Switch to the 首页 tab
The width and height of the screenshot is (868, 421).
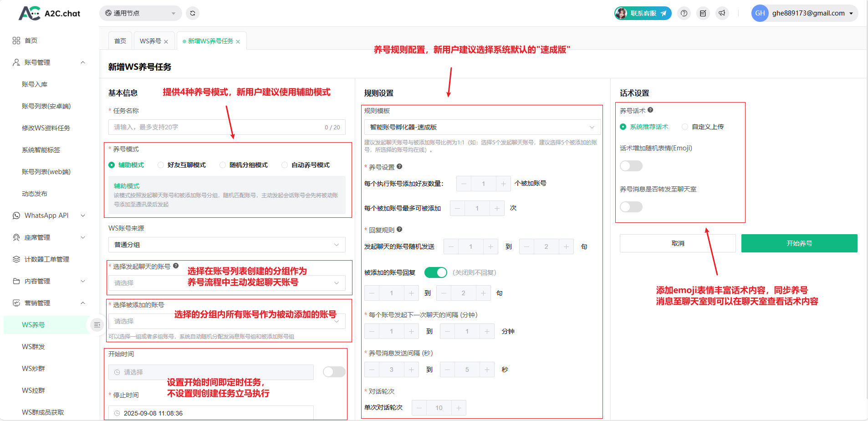(x=120, y=41)
